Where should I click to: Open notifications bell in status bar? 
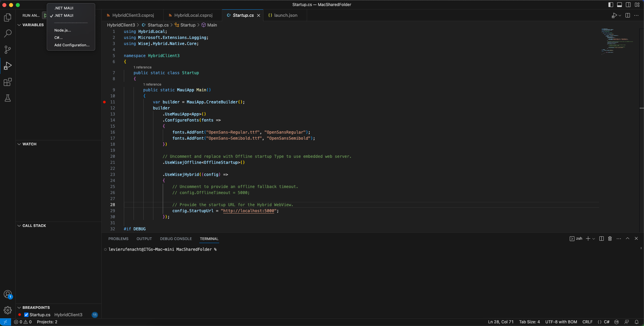(x=636, y=322)
